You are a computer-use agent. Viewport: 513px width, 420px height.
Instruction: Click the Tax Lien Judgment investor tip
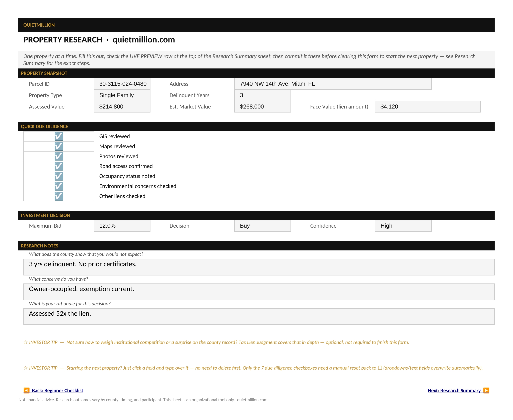[x=216, y=342]
